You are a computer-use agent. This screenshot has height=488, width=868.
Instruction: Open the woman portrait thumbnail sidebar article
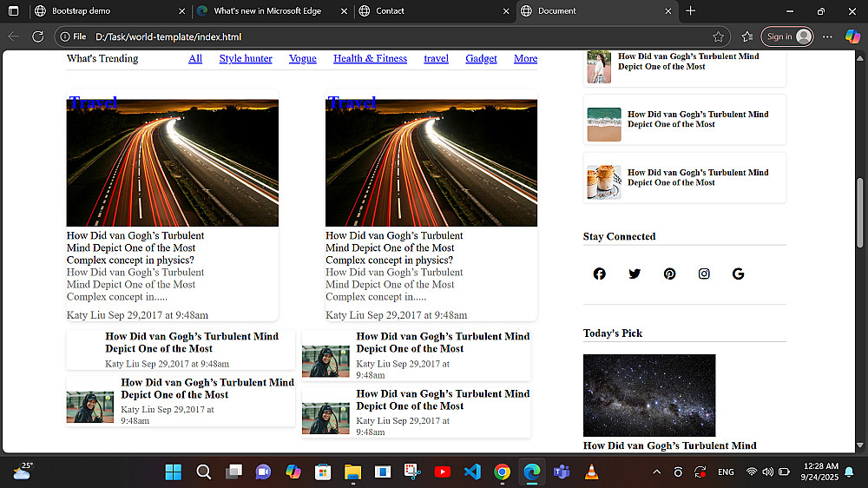pos(599,67)
